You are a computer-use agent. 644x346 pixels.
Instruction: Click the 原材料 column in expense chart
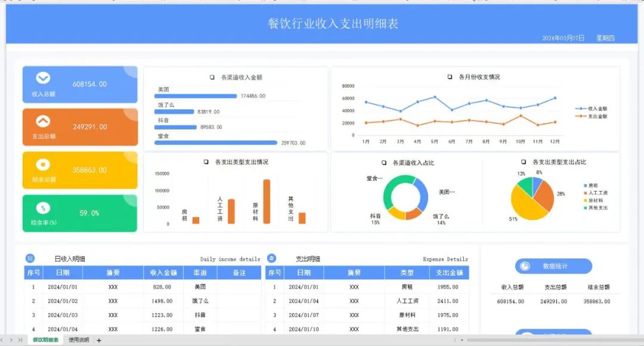[267, 202]
